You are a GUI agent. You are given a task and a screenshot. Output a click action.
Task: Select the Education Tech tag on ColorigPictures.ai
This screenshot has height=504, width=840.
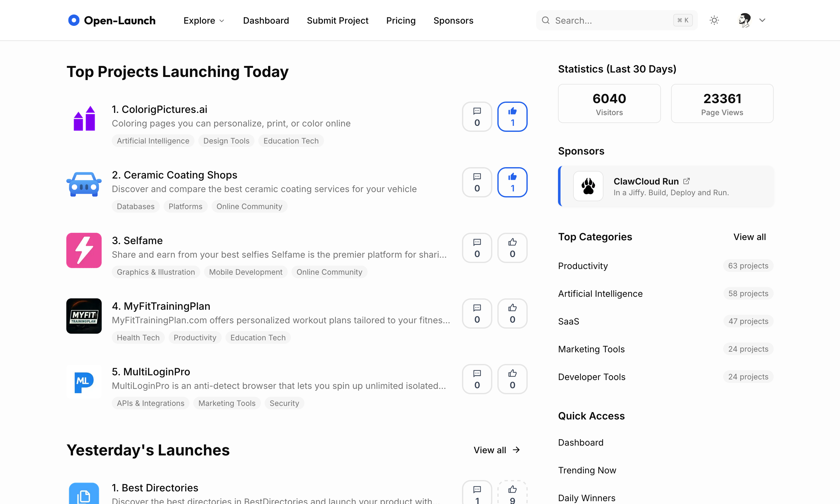click(x=291, y=141)
